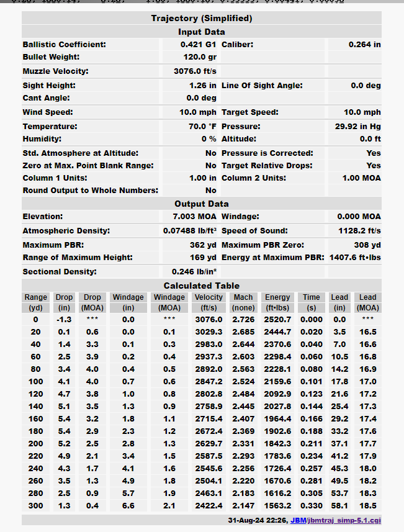Select the ballistic coefficient value 0.421 G1
The image size is (404, 532).
tap(198, 45)
